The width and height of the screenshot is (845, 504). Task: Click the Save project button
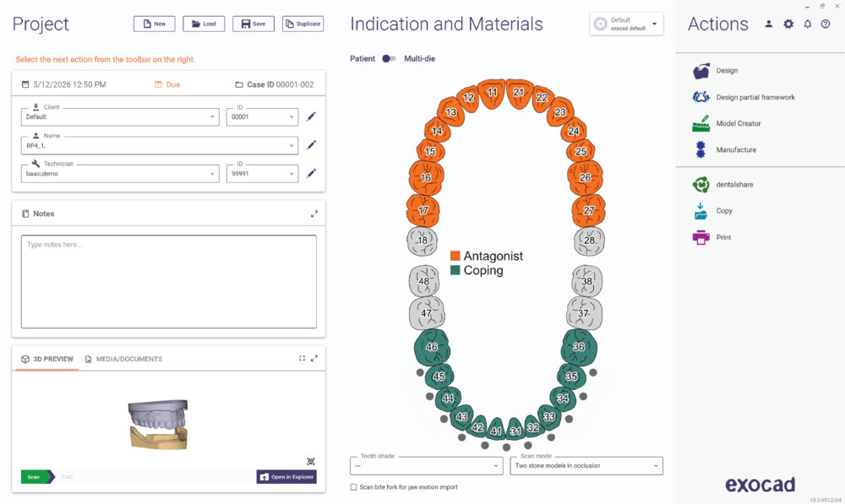click(253, 24)
